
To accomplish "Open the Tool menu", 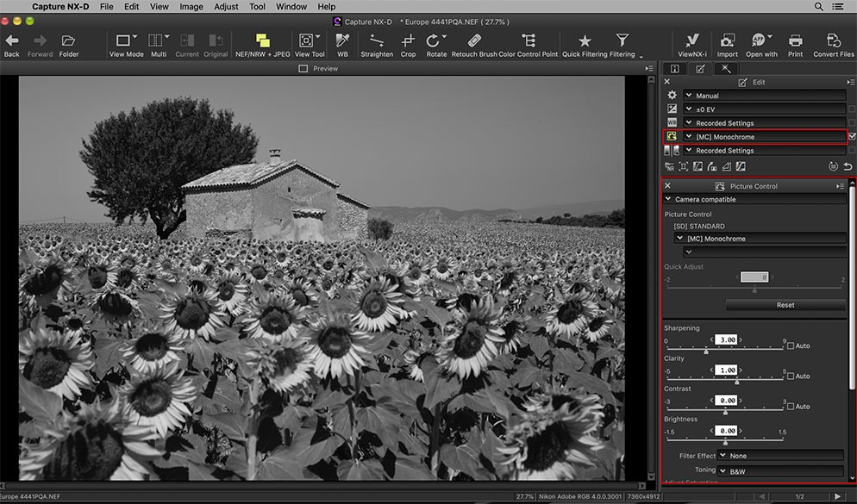I will click(x=257, y=7).
